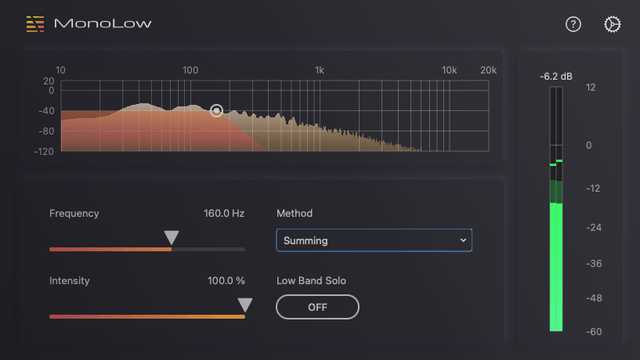
Task: Click the MonoLow title text
Action: [103, 24]
